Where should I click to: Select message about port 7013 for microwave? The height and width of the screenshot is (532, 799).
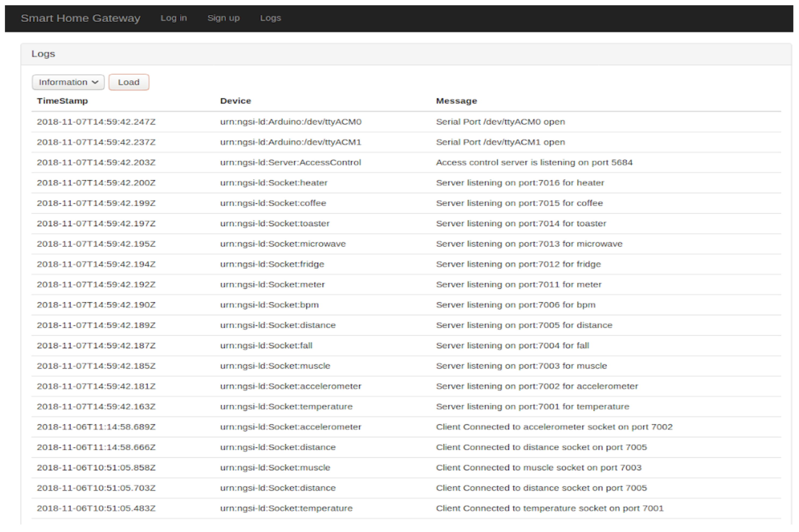pyautogui.click(x=529, y=244)
